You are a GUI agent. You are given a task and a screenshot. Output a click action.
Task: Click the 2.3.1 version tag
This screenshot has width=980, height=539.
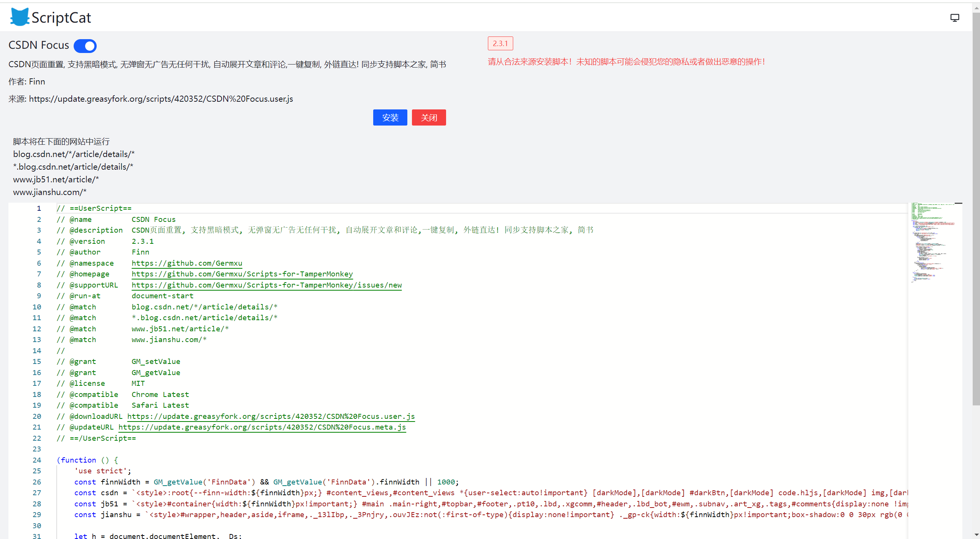click(500, 44)
